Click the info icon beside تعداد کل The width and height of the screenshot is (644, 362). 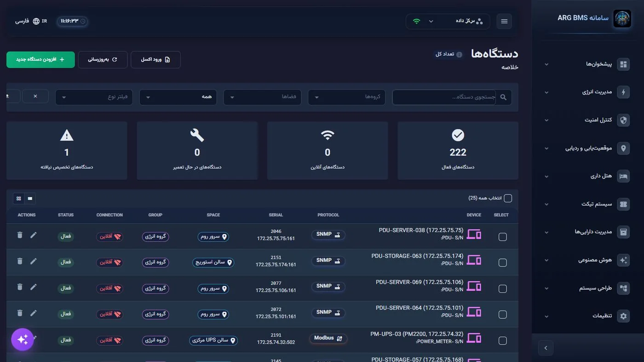point(459,55)
